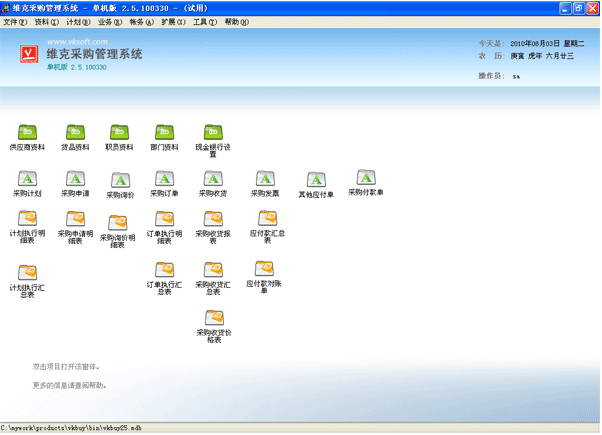Open the 工具(T) menu
This screenshot has width=602, height=435.
tap(205, 22)
